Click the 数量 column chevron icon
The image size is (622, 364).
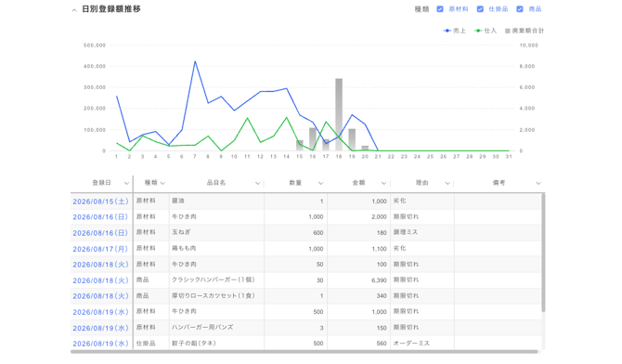tap(321, 183)
